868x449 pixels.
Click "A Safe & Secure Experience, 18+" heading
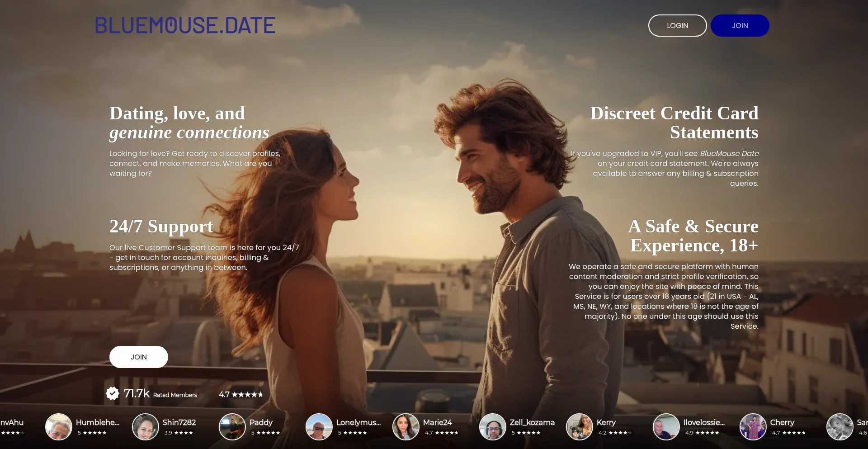pos(693,236)
